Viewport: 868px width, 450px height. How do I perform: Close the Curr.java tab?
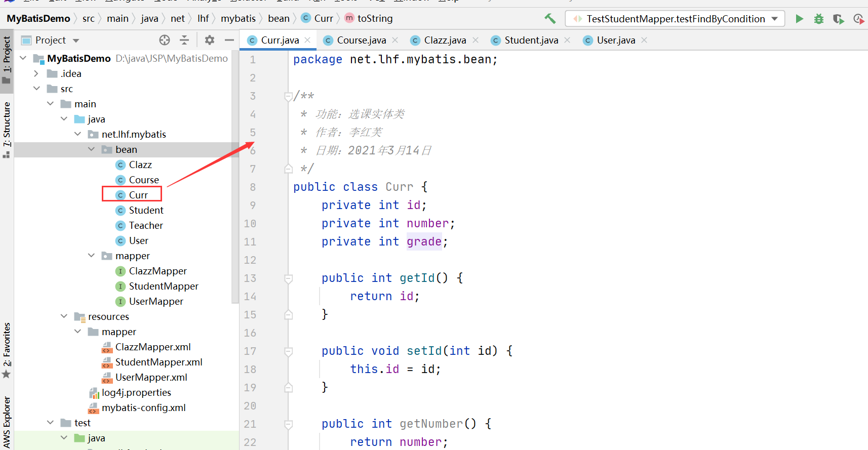307,40
